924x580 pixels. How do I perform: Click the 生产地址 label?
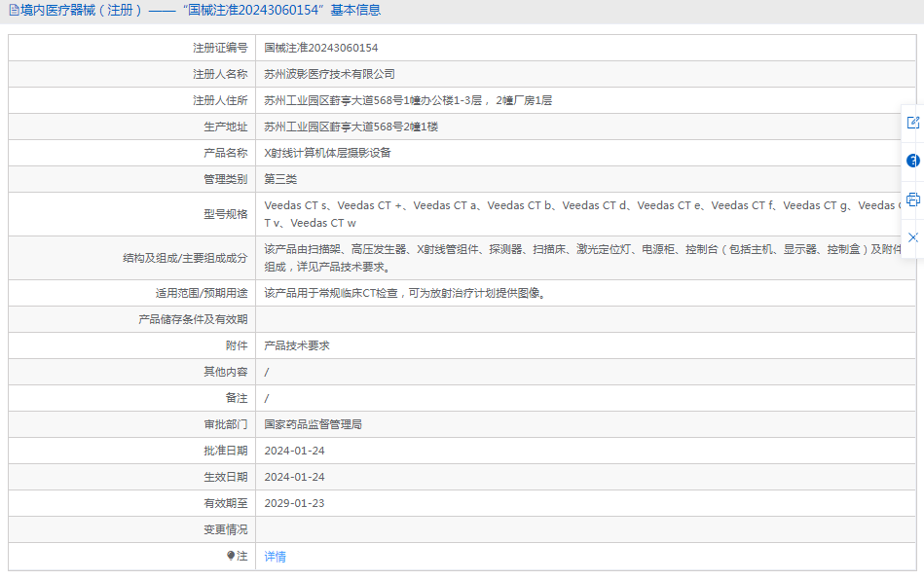pyautogui.click(x=226, y=127)
